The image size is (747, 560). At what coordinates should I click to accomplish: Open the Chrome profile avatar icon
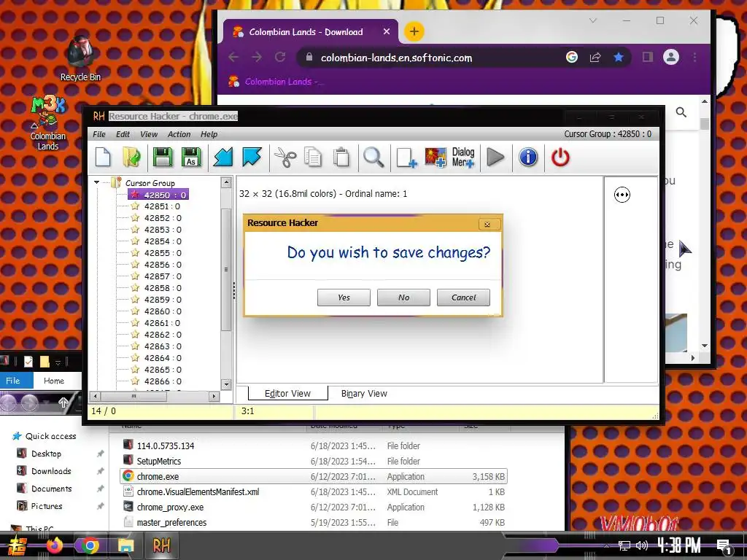click(x=671, y=57)
